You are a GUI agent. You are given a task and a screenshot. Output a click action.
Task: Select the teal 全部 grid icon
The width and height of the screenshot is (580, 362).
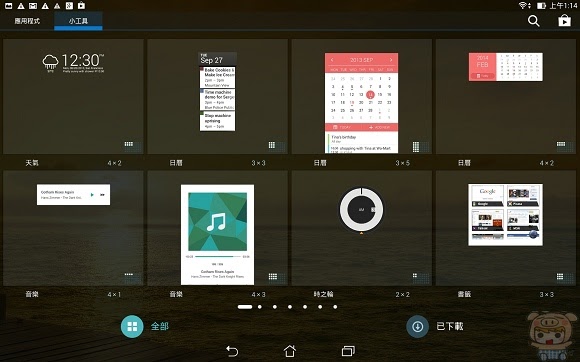(132, 327)
